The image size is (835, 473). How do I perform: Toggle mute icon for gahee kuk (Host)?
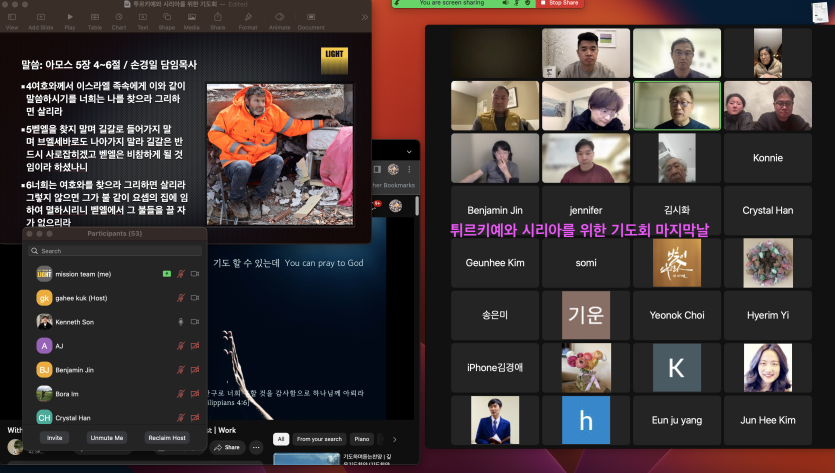(x=181, y=298)
